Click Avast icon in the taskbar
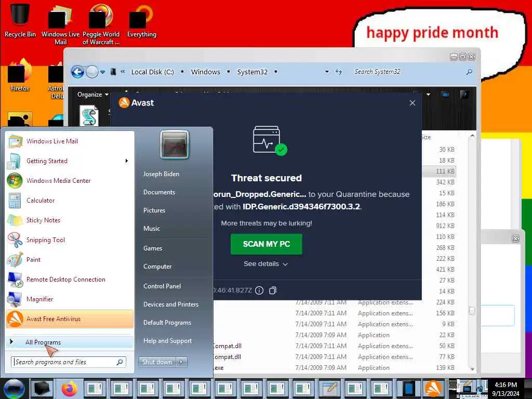 click(x=433, y=389)
